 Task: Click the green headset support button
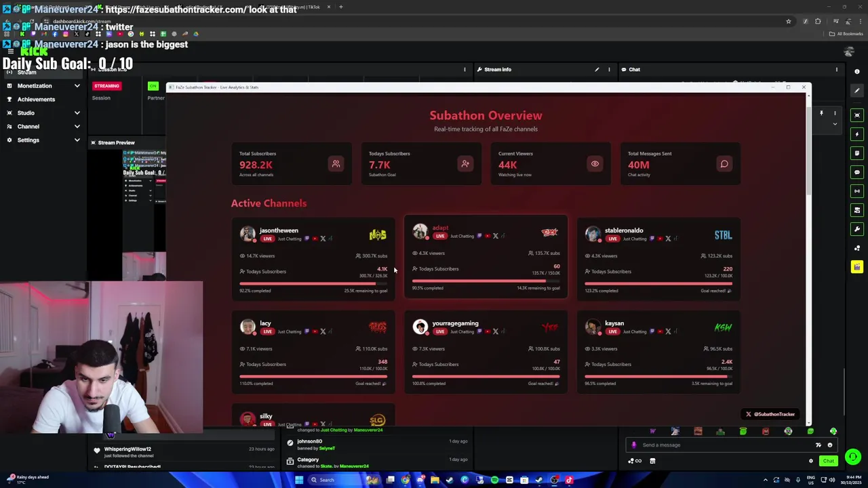(x=853, y=457)
